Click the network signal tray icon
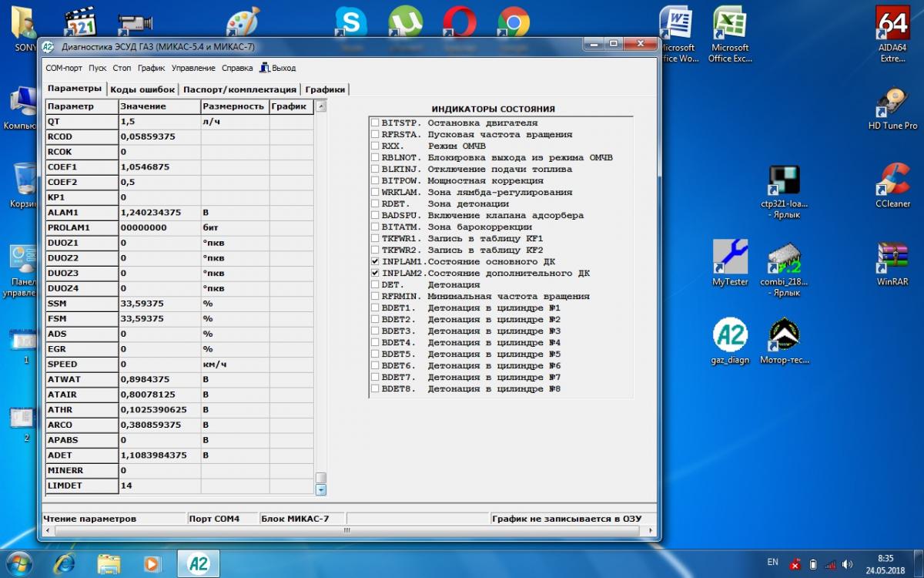924x578 pixels. [830, 564]
